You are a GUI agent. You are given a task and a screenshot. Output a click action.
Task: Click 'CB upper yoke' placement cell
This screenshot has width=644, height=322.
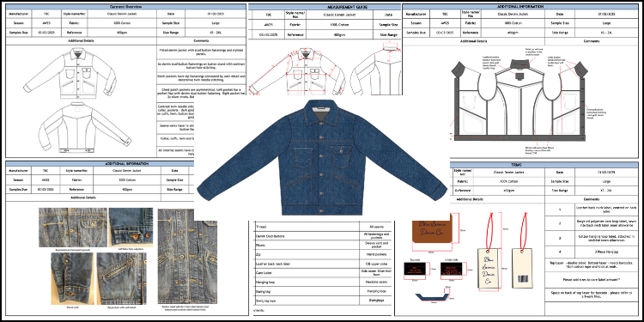pyautogui.click(x=374, y=264)
